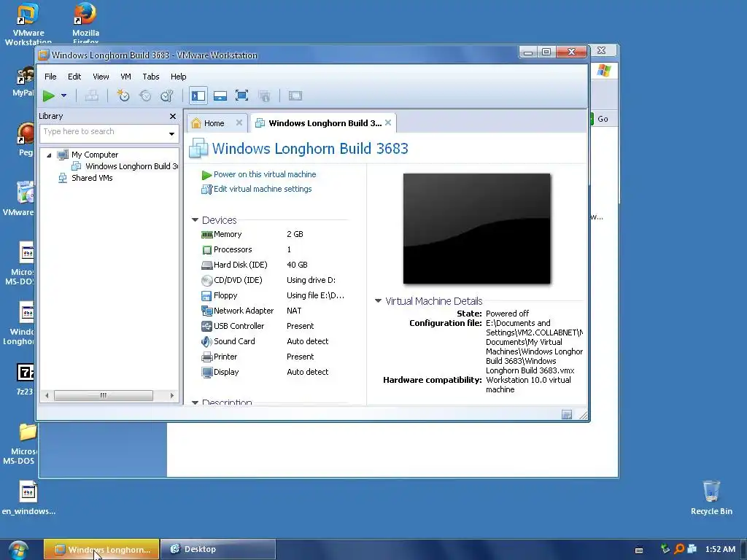This screenshot has width=747, height=560.
Task: Click the orange search tray icon
Action: pos(679,549)
